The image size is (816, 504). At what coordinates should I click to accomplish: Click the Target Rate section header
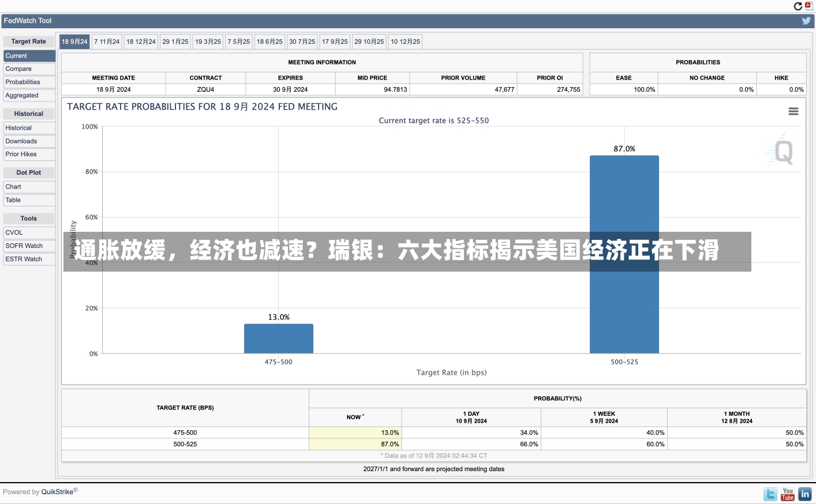[29, 42]
